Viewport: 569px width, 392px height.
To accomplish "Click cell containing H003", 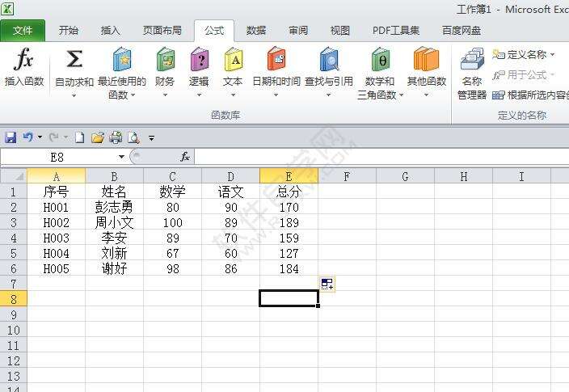I will click(57, 238).
